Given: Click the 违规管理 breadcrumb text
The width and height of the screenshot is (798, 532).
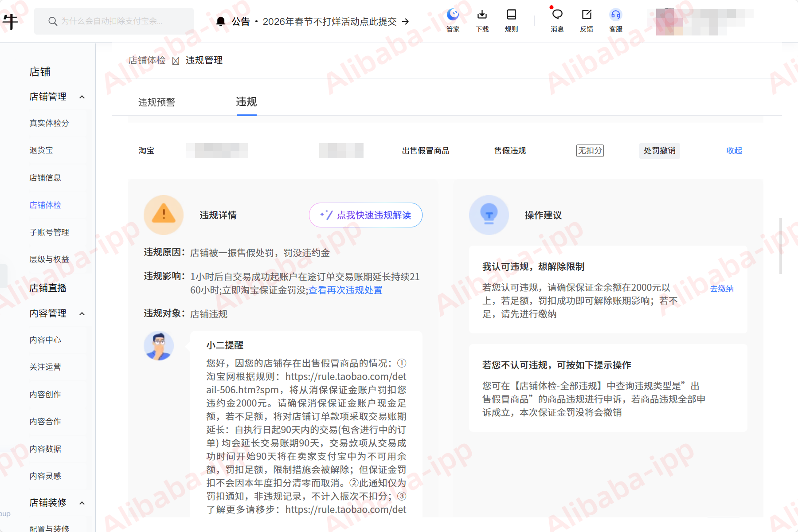Looking at the screenshot, I should 204,60.
